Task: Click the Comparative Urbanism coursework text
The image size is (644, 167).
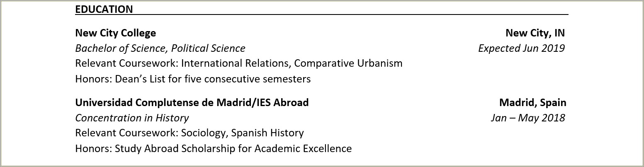Action: coord(348,63)
